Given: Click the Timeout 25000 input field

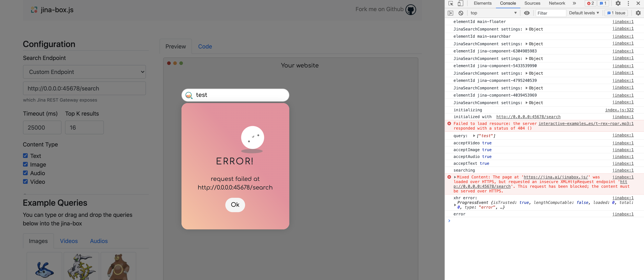Looking at the screenshot, I should click(42, 128).
